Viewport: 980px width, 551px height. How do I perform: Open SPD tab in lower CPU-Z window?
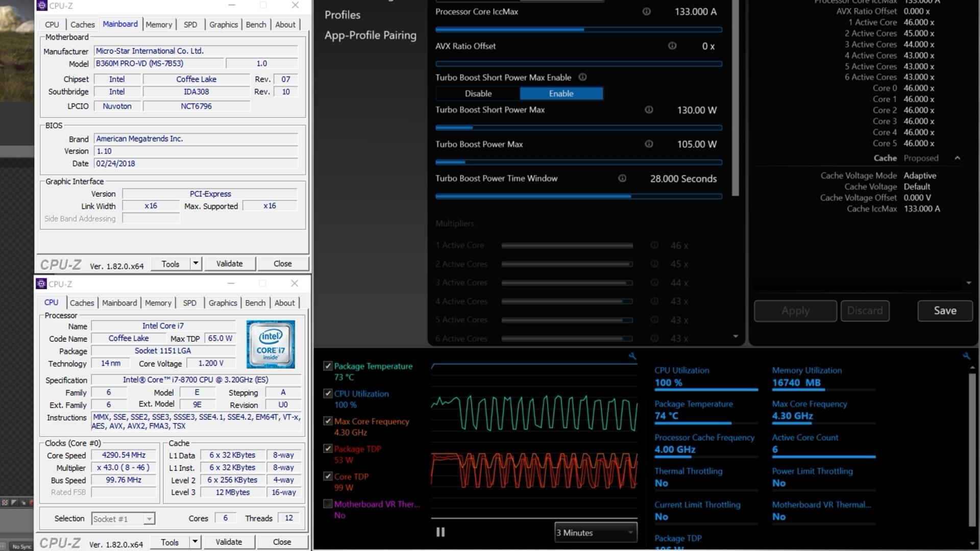(x=190, y=303)
